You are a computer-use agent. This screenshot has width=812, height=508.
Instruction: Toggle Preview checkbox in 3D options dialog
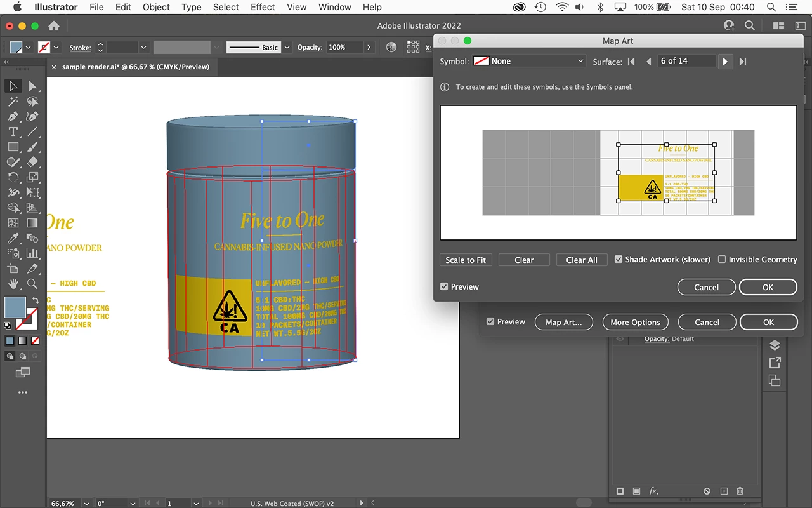[x=490, y=322]
